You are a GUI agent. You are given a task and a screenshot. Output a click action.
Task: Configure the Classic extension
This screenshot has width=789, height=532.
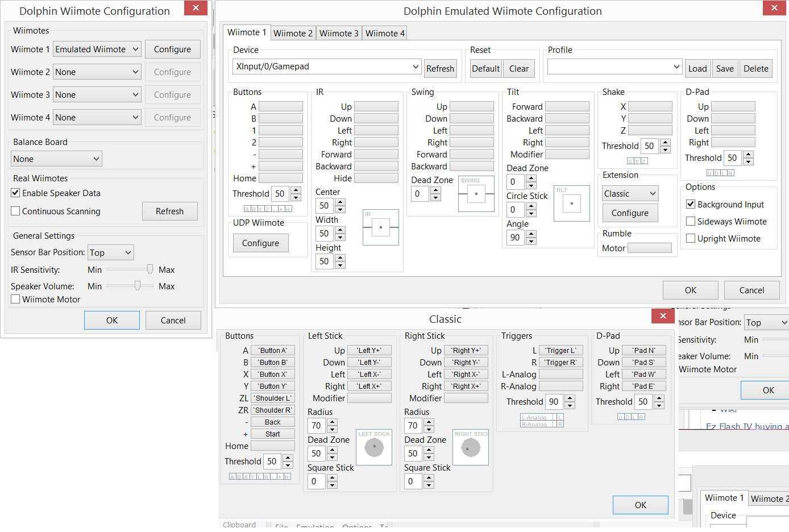coord(630,213)
